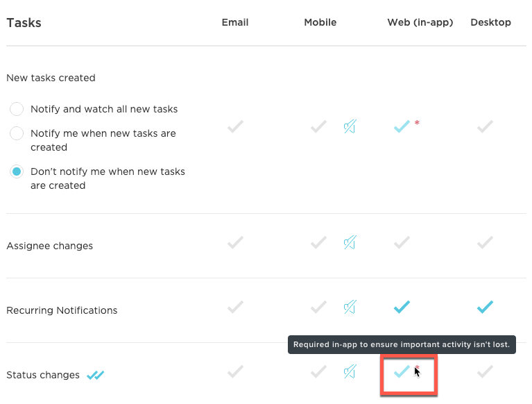
Task: Enable Desktop checkmark for Status changes
Action: tap(485, 371)
